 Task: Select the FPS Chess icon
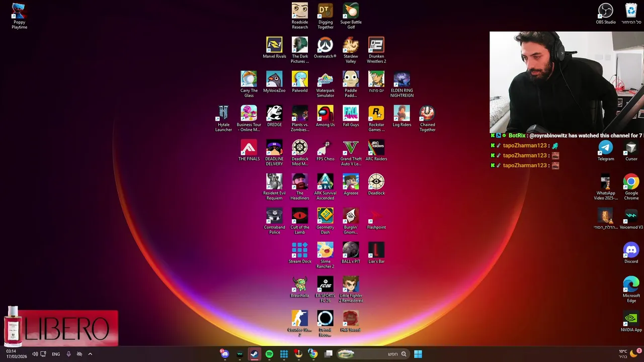click(326, 150)
